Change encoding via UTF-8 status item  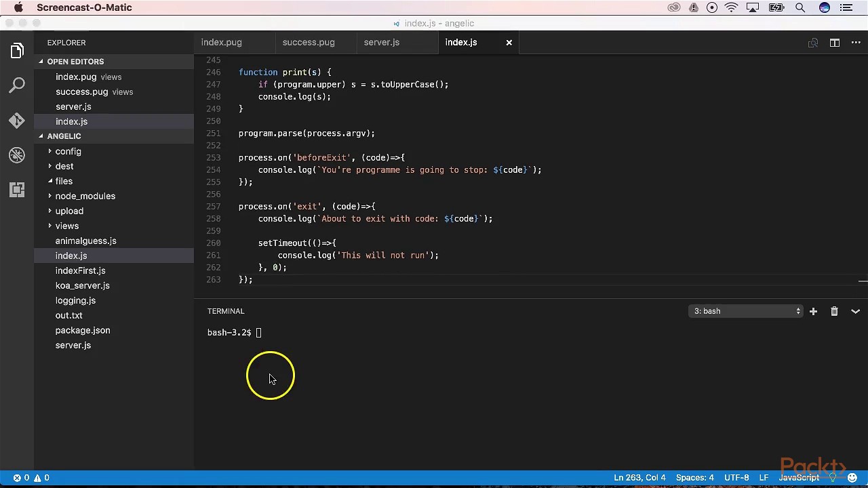(736, 478)
